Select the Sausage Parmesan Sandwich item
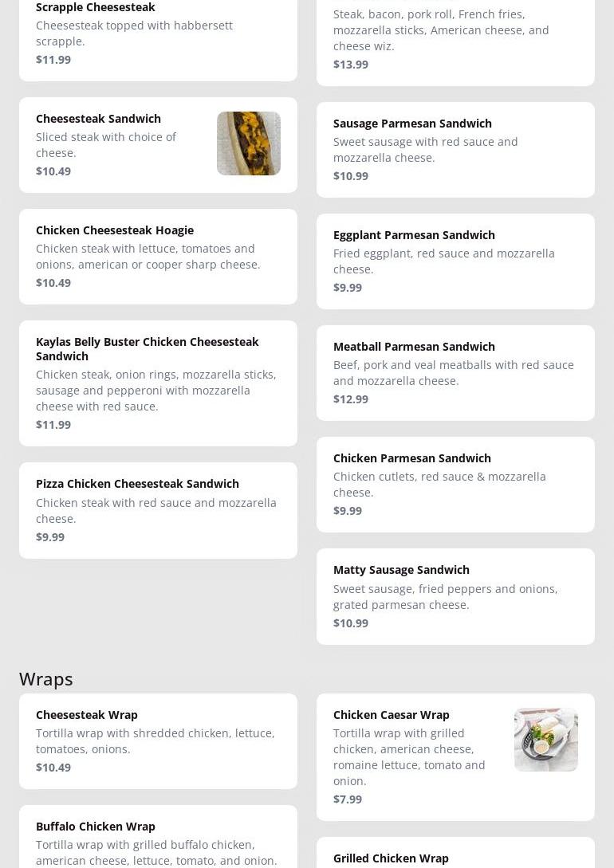 tap(455, 149)
